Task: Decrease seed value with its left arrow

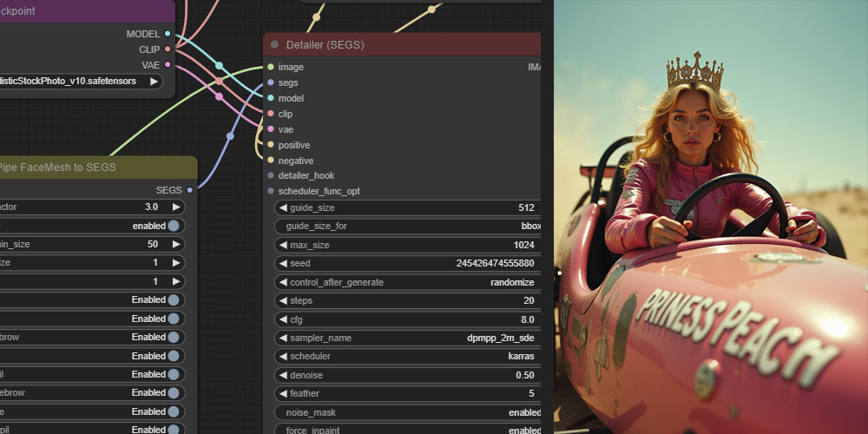Action: tap(283, 264)
